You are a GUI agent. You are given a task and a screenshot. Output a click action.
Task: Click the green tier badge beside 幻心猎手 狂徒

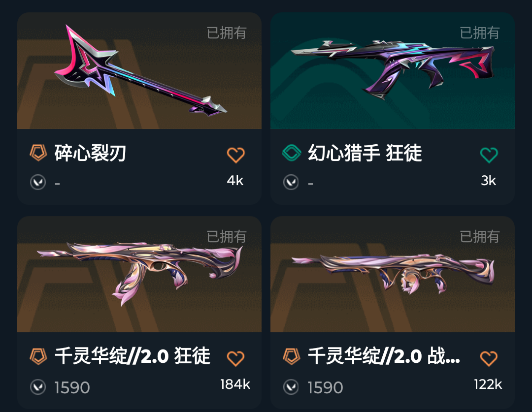pos(292,153)
